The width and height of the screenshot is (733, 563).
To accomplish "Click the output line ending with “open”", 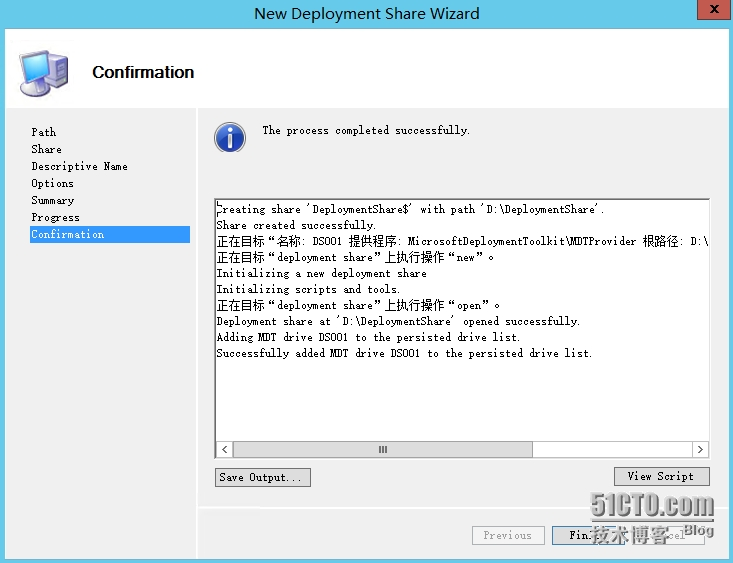I will (358, 305).
